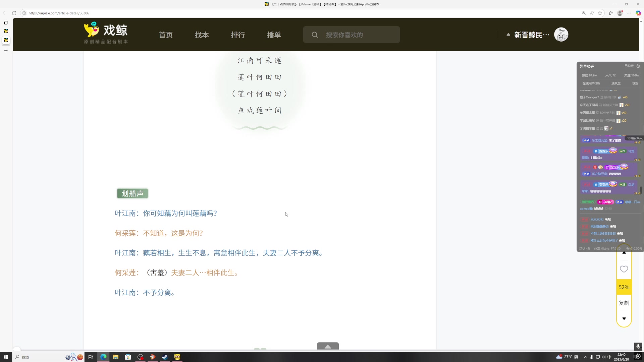Screen dimensions: 644x362
Task: Open the yellow owl app on taskbar
Action: 177,357
